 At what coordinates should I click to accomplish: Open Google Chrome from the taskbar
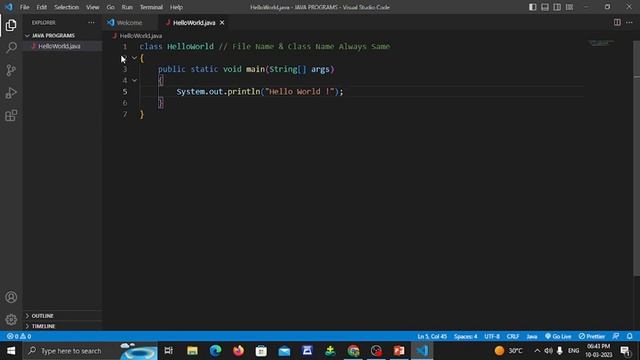click(353, 351)
